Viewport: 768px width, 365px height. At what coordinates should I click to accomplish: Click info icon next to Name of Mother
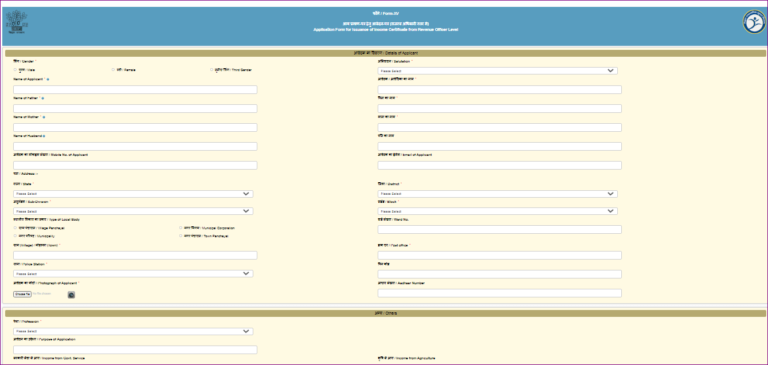tap(44, 117)
